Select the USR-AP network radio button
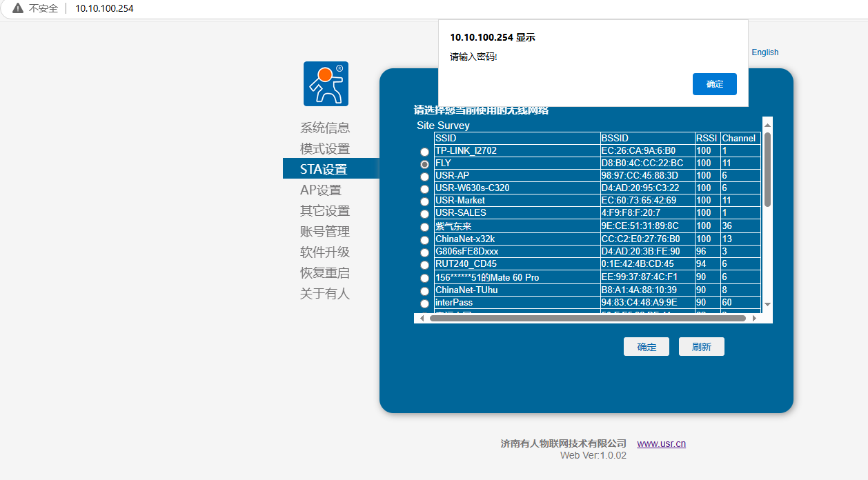Screen dimensions: 868x480 (x=424, y=177)
